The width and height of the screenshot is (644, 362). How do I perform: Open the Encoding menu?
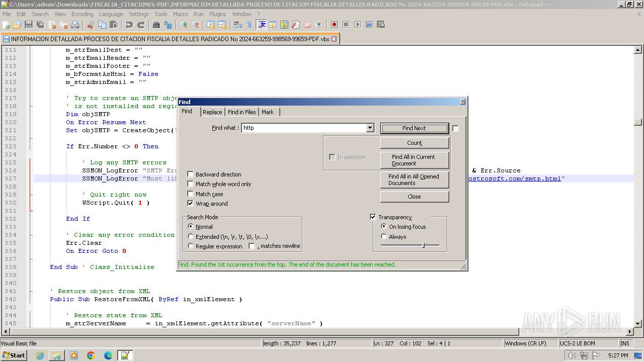tap(82, 14)
